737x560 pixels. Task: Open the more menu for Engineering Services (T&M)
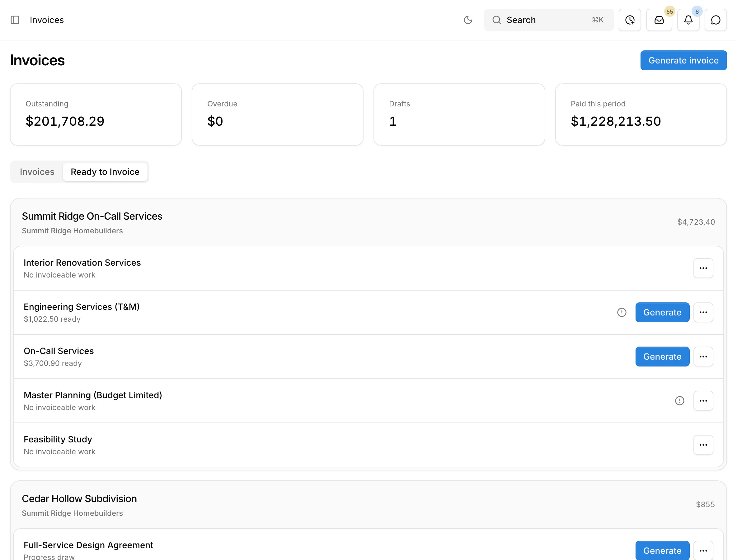click(x=703, y=312)
